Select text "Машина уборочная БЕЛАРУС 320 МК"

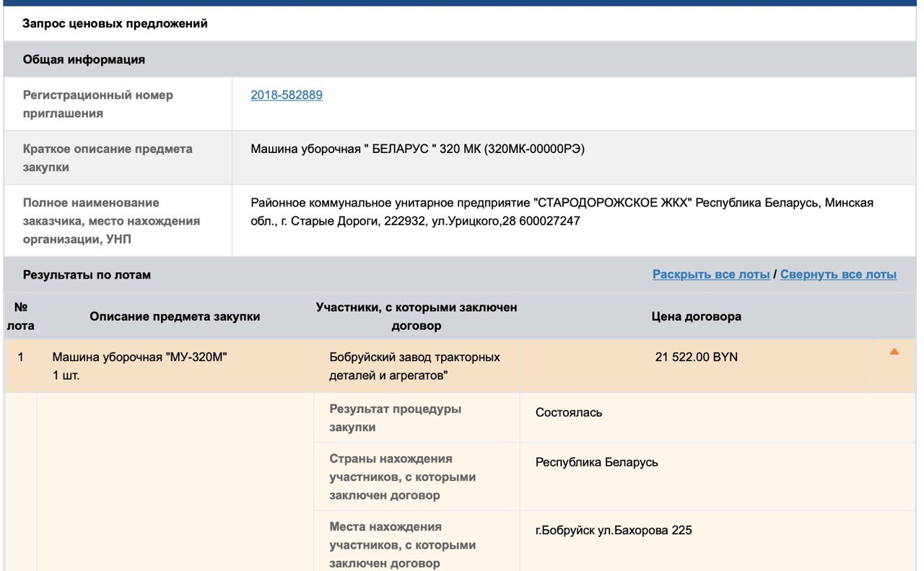click(418, 149)
